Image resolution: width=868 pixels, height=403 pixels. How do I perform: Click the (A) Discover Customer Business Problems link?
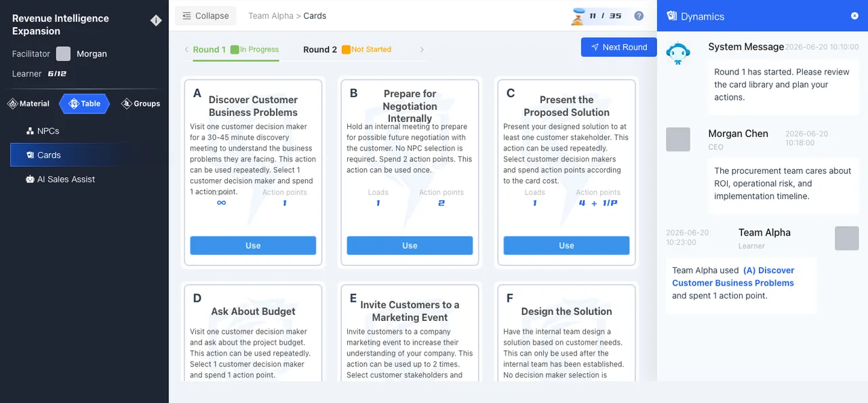[733, 277]
